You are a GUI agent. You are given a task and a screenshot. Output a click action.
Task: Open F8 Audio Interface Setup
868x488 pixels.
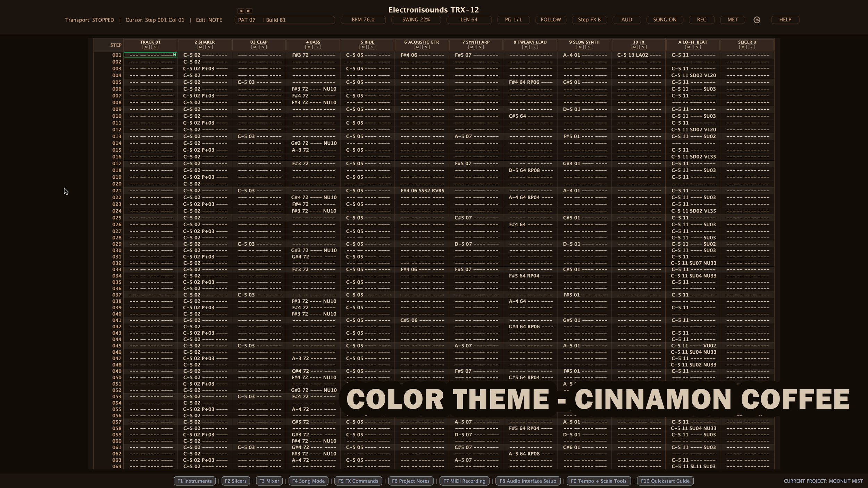[528, 481]
